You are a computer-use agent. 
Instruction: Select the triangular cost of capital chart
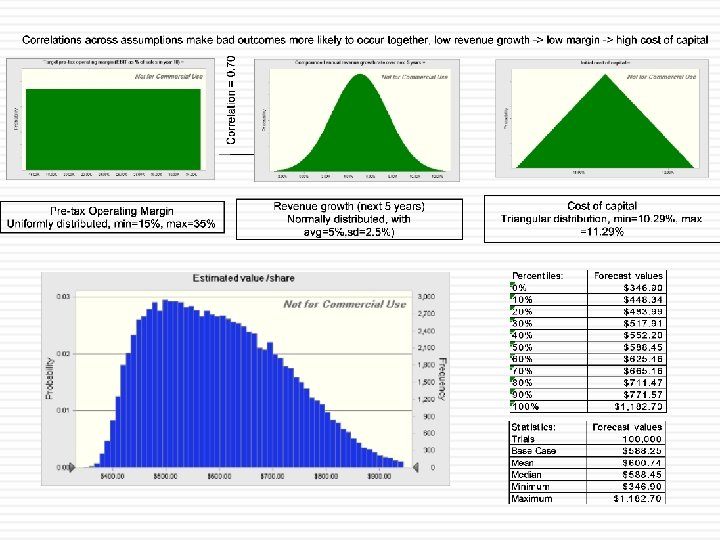[x=602, y=118]
